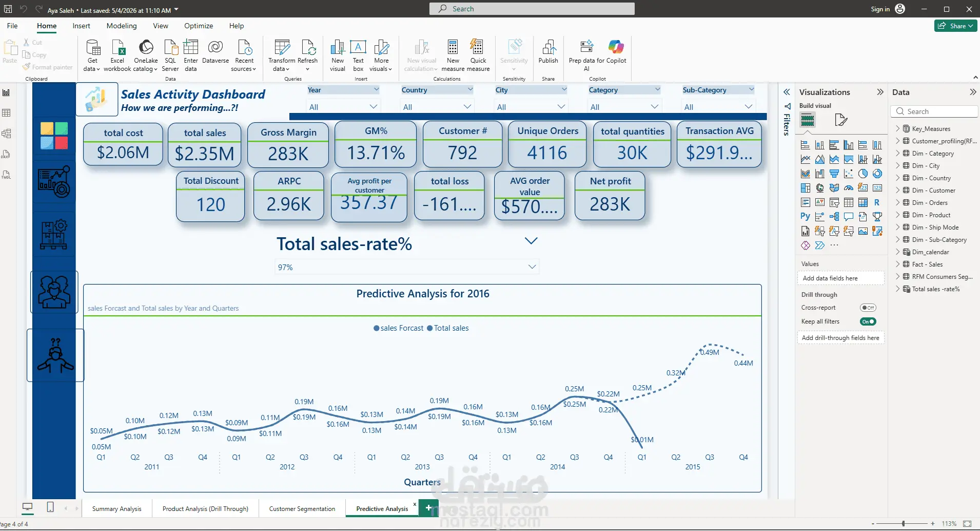Expand the Fact - Sales table
The image size is (980, 531).
click(x=898, y=264)
